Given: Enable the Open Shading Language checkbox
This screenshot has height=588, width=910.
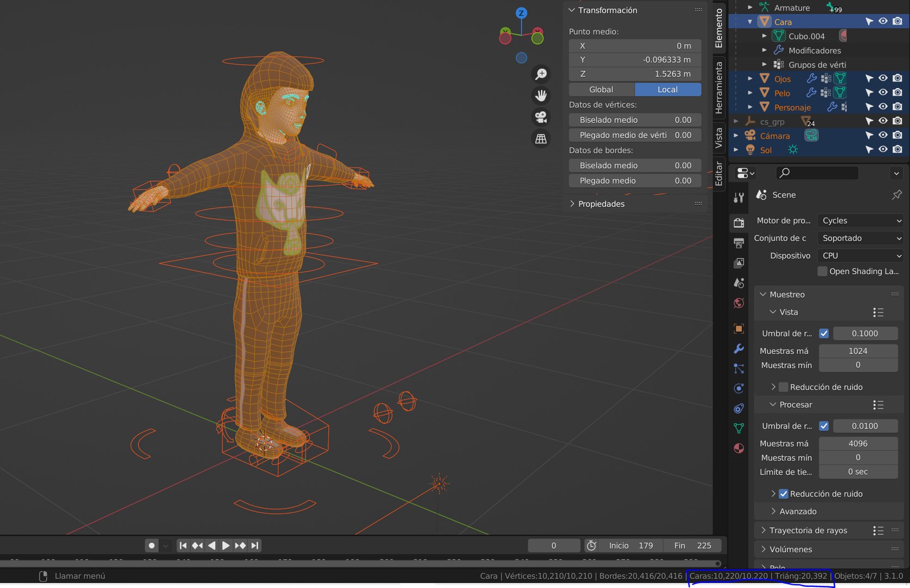Looking at the screenshot, I should (x=822, y=271).
